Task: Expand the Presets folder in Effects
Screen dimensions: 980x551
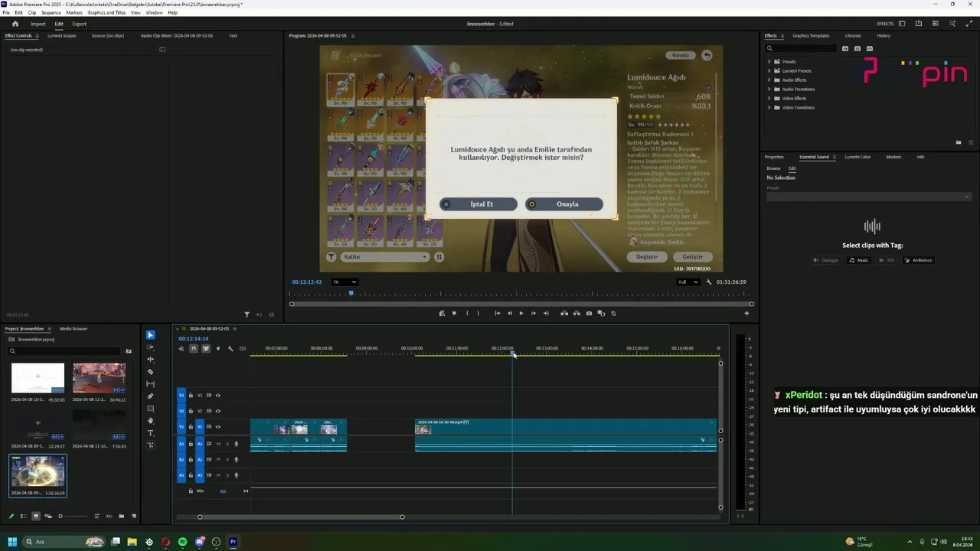Action: pos(769,61)
